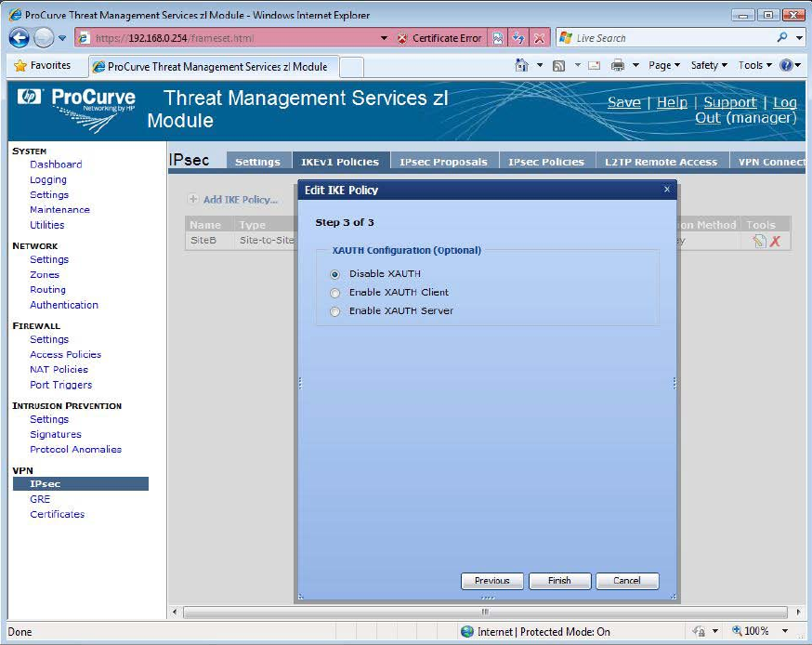Click the Compatibility View icon

[498, 38]
